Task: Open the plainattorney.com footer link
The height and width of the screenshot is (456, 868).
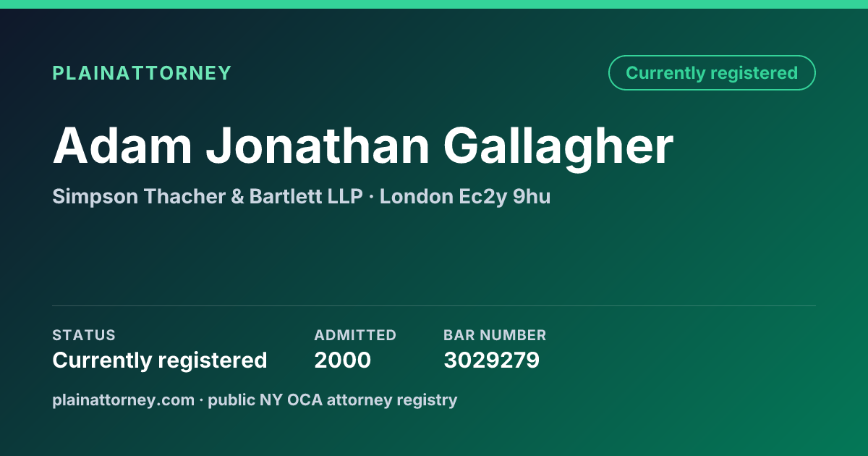Action: click(x=124, y=400)
